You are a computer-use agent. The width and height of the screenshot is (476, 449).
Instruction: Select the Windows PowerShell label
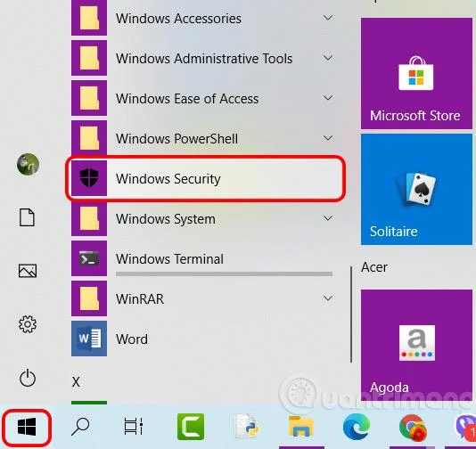(176, 139)
